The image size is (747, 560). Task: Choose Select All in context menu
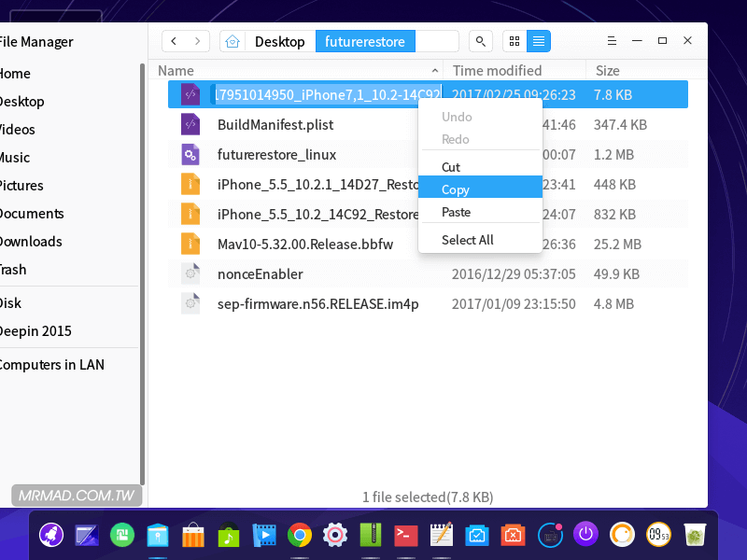point(467,240)
